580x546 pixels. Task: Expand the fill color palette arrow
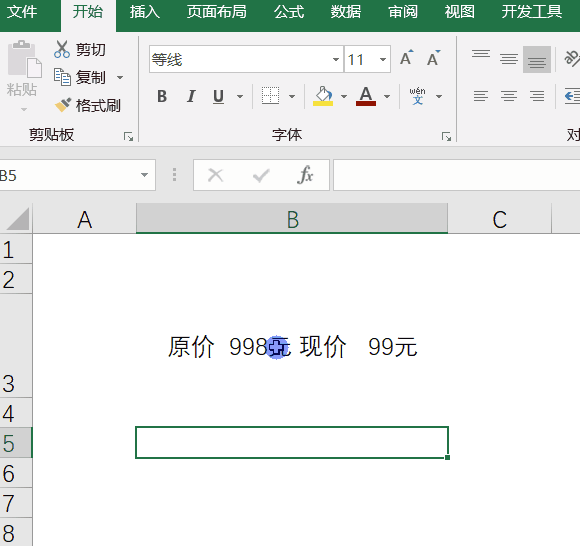coord(344,97)
